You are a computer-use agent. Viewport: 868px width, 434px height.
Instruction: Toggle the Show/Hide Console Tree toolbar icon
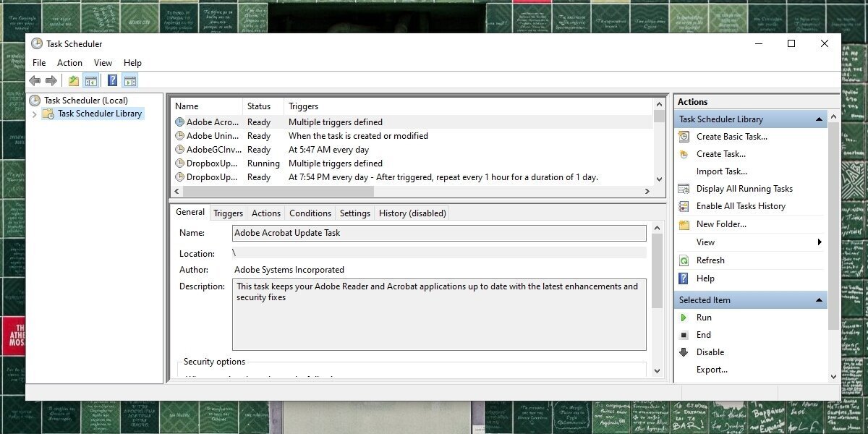90,80
